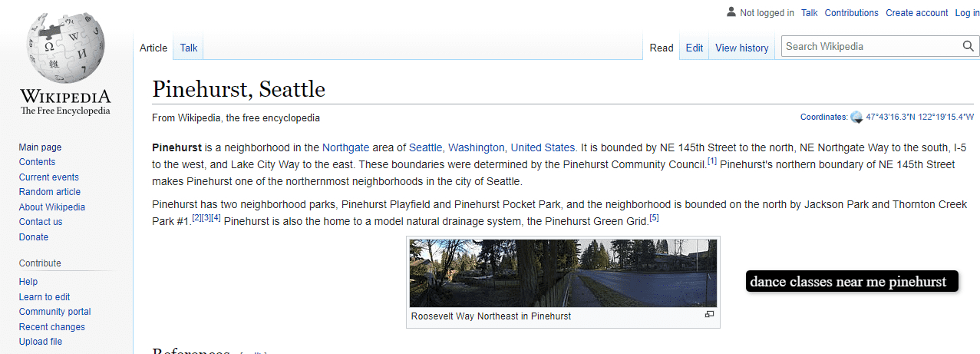Click the Upload file link

[41, 342]
